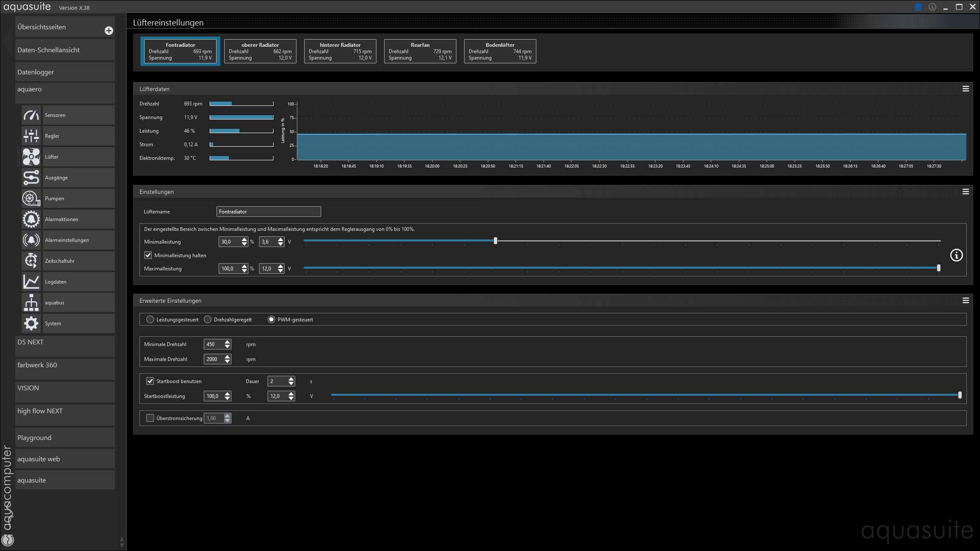This screenshot has height=551, width=980.
Task: Select the oberer Radiator fan tile
Action: (x=260, y=51)
